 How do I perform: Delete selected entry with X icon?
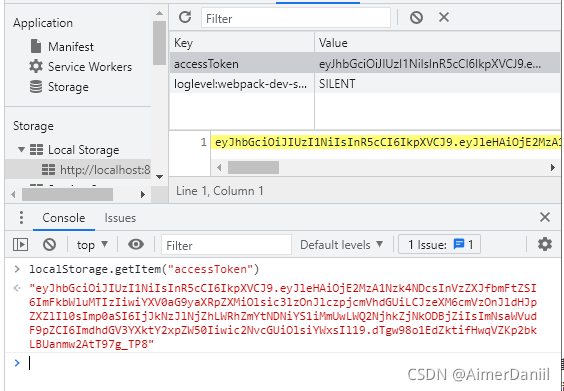click(444, 17)
